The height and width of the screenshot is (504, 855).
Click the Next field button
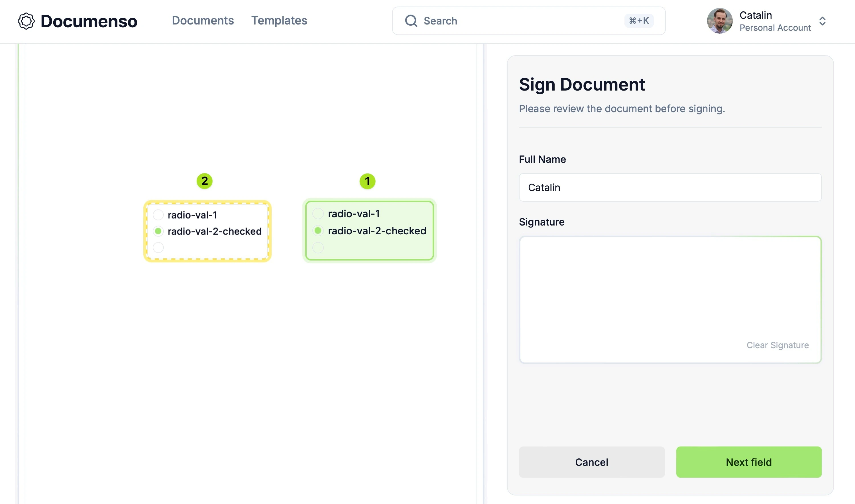749,462
